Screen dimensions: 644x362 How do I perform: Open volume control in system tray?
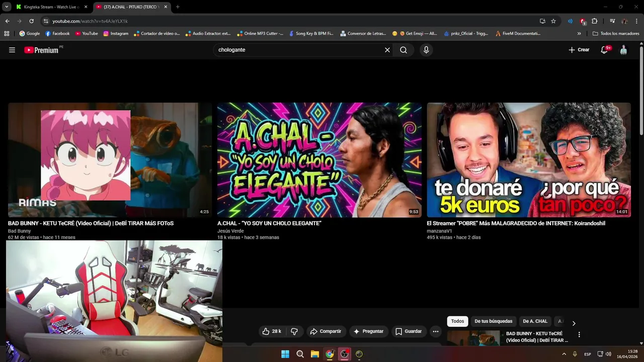point(608,354)
